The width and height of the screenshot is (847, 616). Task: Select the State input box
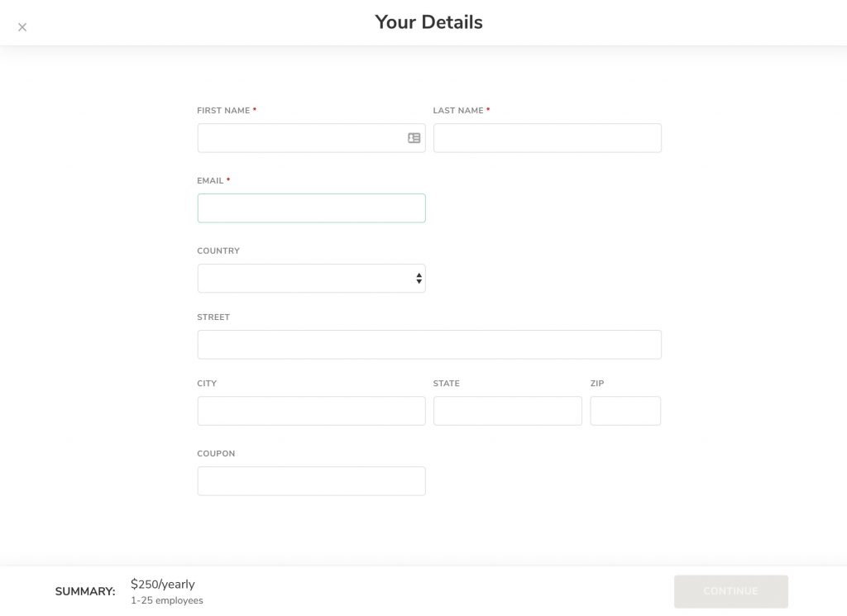(x=508, y=412)
